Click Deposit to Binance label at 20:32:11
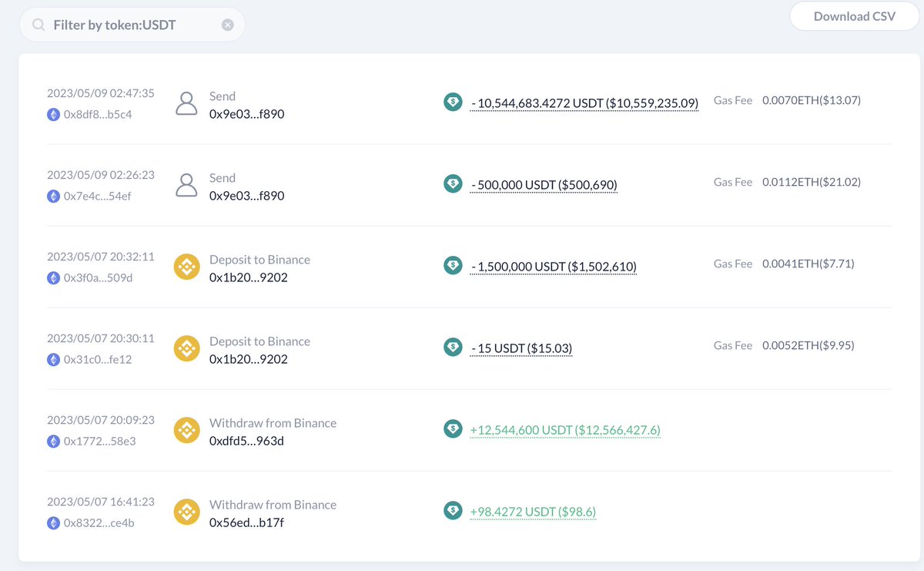924x571 pixels. (260, 260)
